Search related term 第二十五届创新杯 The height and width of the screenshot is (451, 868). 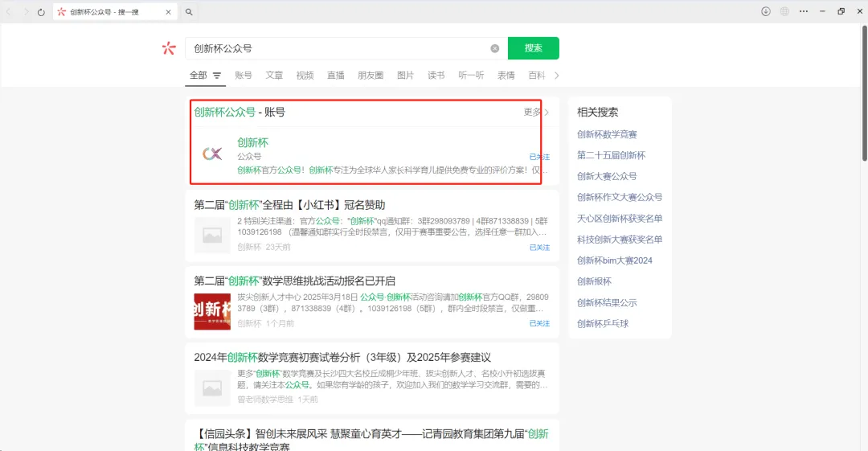pos(611,155)
